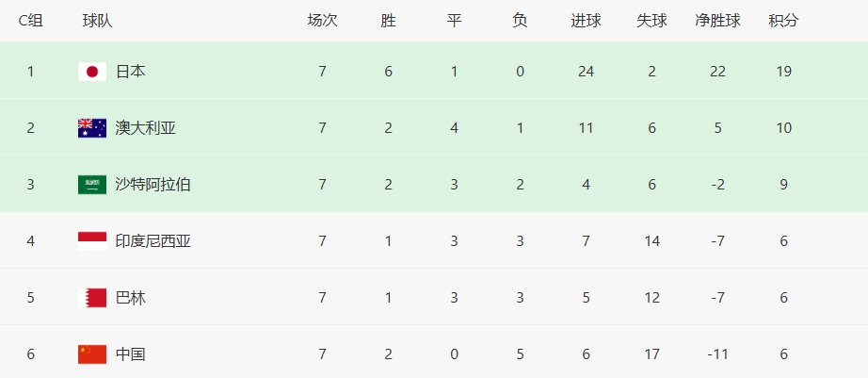Click the 积分 column header
This screenshot has height=378, width=868.
point(784,21)
